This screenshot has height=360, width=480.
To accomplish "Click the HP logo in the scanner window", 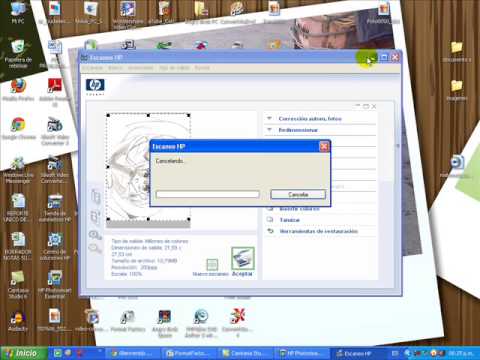I will [x=95, y=85].
